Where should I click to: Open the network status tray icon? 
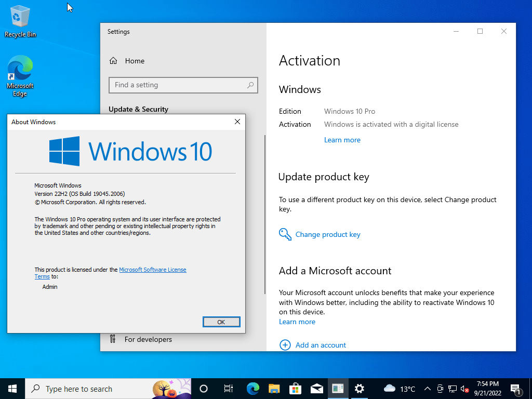453,389
